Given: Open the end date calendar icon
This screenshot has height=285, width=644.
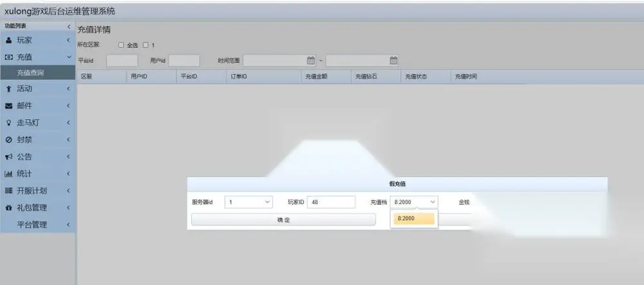Looking at the screenshot, I should (x=393, y=60).
